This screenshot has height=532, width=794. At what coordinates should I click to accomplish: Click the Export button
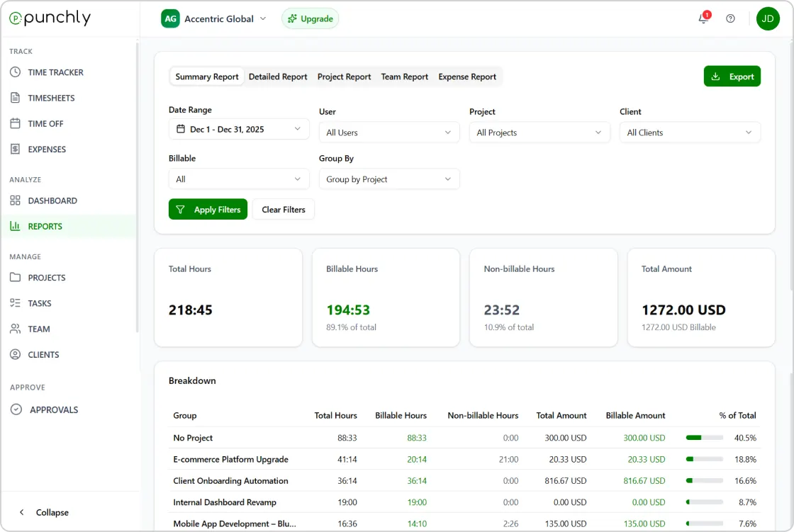click(732, 77)
